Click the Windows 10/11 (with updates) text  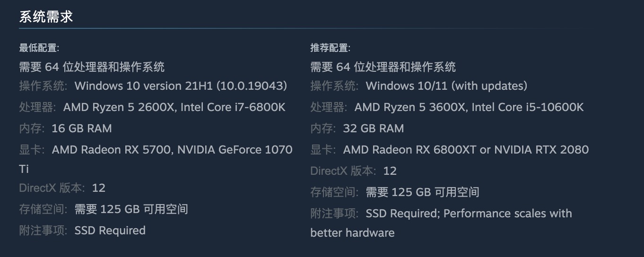coord(446,86)
